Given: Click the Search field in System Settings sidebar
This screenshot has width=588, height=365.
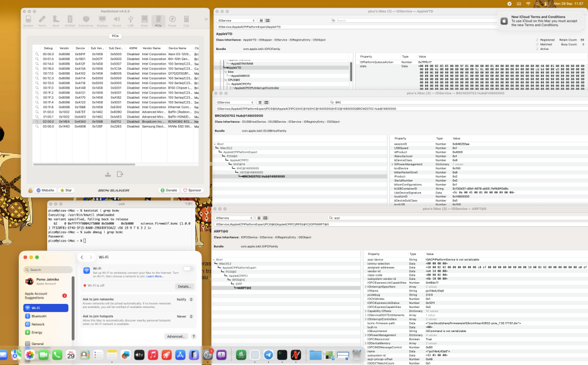Looking at the screenshot, I should pyautogui.click(x=48, y=270).
